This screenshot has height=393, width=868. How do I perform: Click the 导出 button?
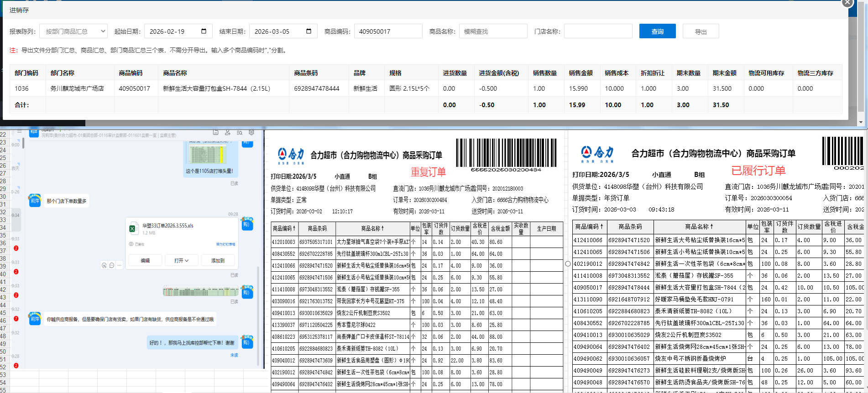[701, 31]
